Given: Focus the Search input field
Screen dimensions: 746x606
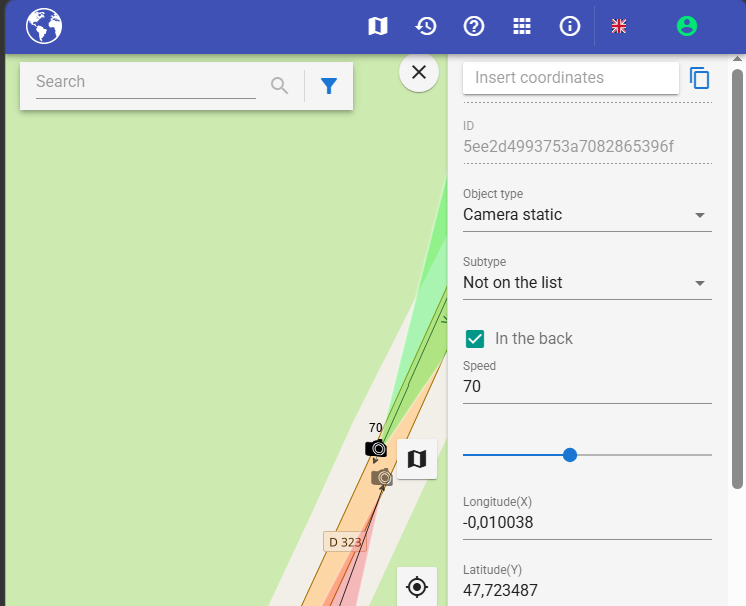Looking at the screenshot, I should tap(146, 82).
